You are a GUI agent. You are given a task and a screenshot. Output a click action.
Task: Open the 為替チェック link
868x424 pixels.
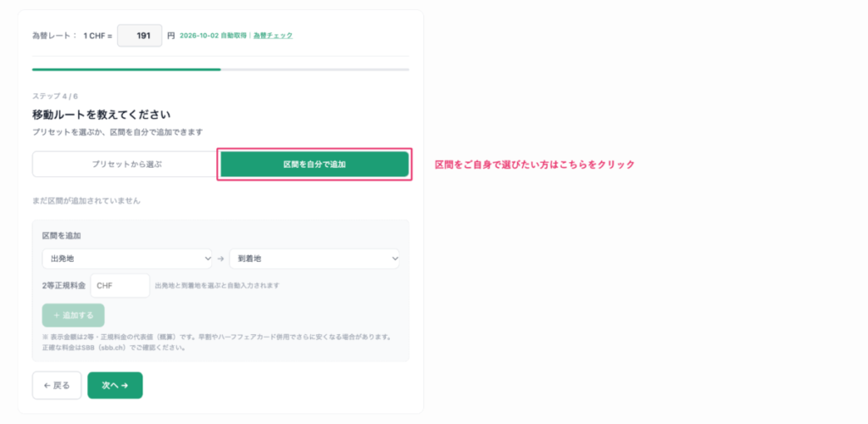click(x=273, y=36)
